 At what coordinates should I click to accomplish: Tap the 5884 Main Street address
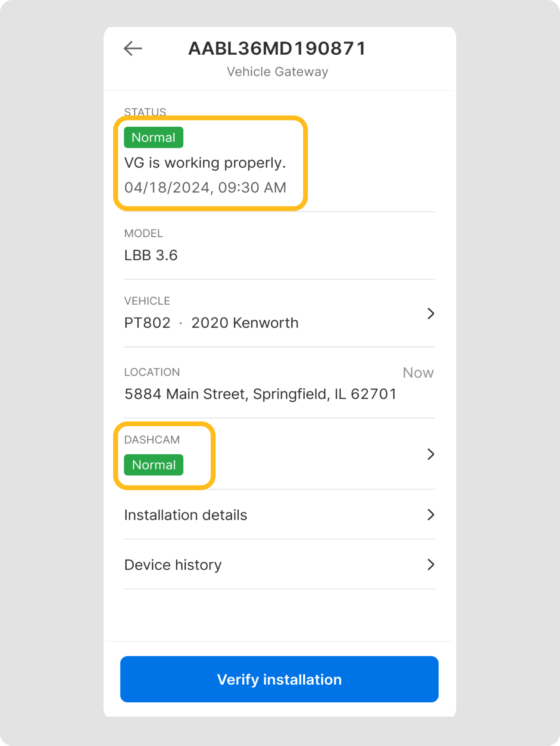[x=261, y=394]
